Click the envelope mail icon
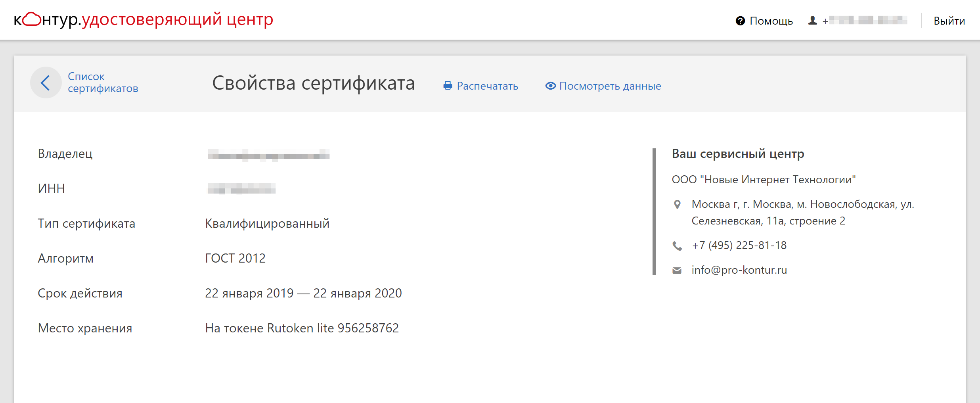Screen dimensions: 980x403 click(677, 271)
